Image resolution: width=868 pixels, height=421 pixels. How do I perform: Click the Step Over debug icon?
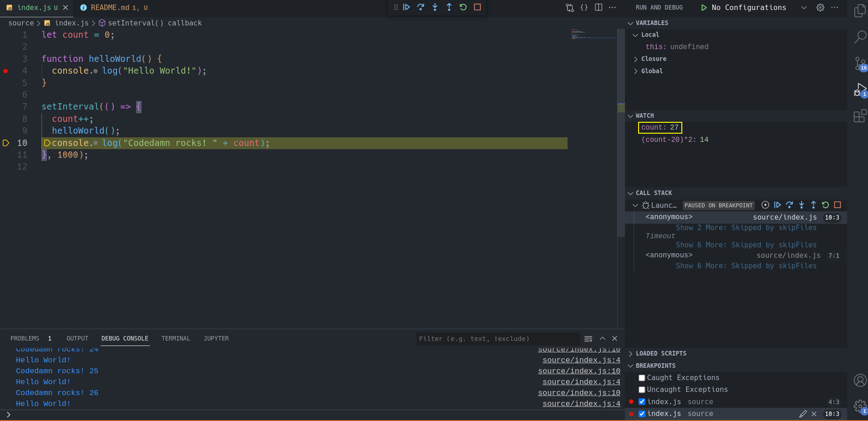(421, 7)
